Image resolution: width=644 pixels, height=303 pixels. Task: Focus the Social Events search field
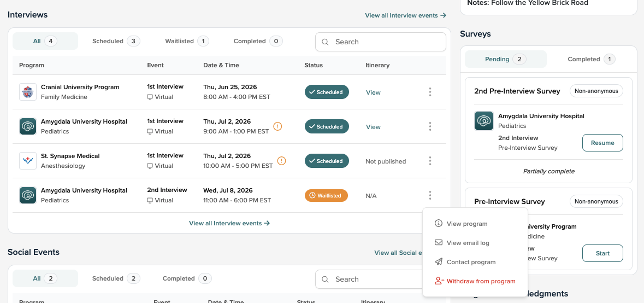point(370,279)
